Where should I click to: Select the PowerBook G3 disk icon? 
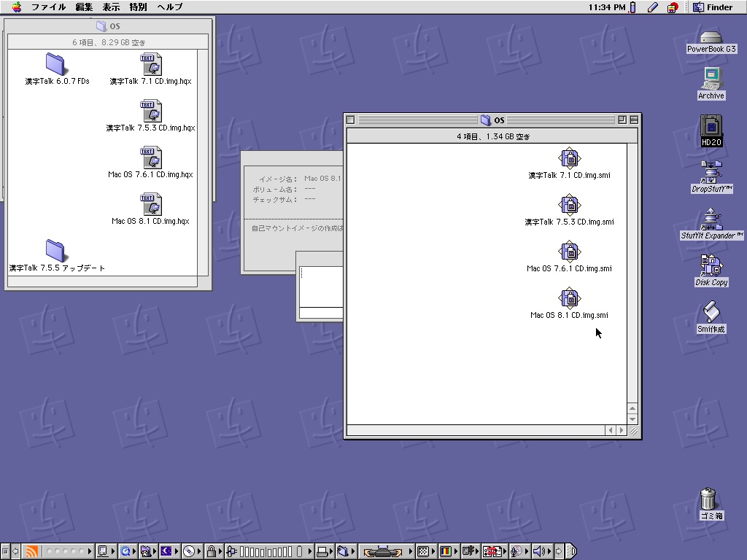711,37
